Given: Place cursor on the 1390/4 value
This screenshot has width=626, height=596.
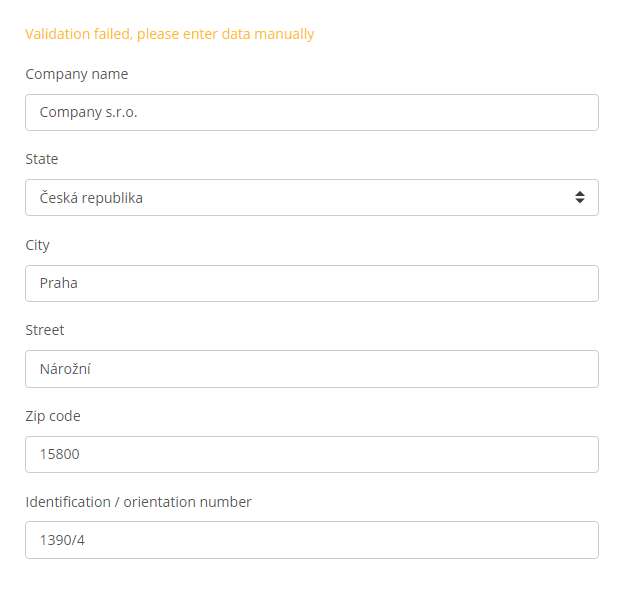Looking at the screenshot, I should [62, 540].
